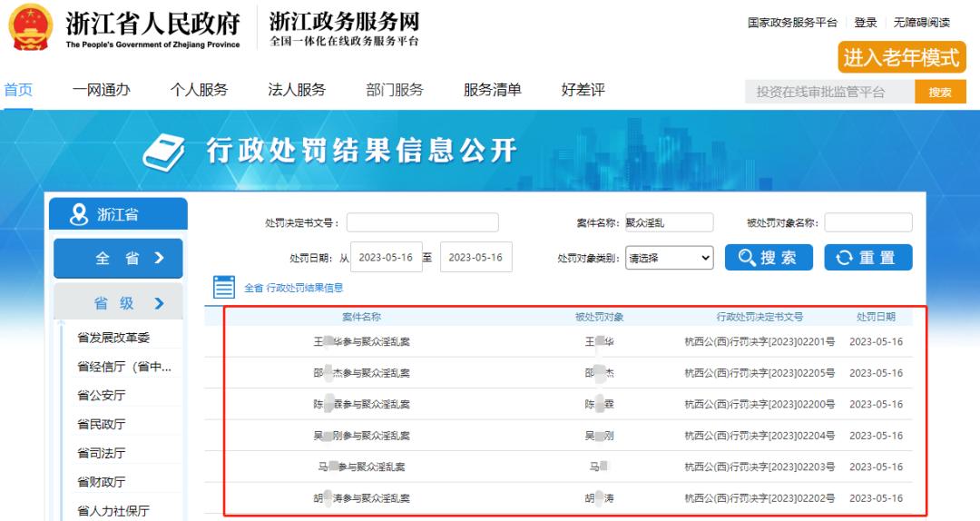The height and width of the screenshot is (521, 980).
Task: Go to 首页 tab
Action: 18,90
